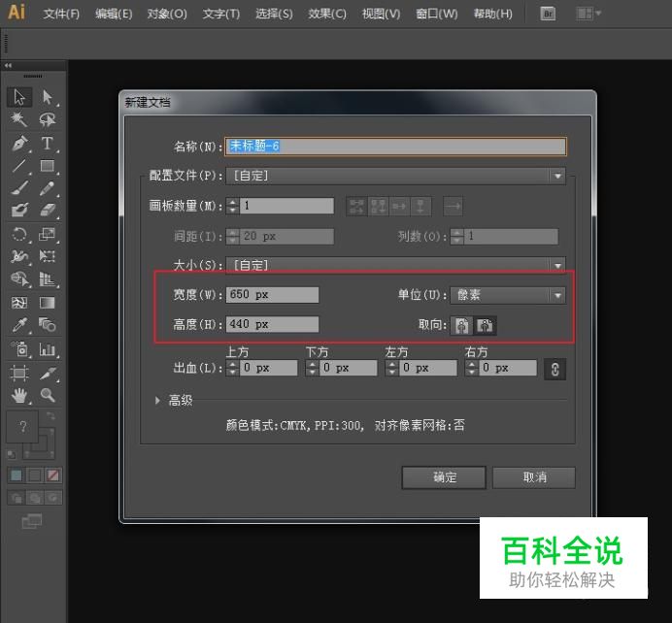Select the Pencil tool
The image size is (672, 623).
[48, 188]
